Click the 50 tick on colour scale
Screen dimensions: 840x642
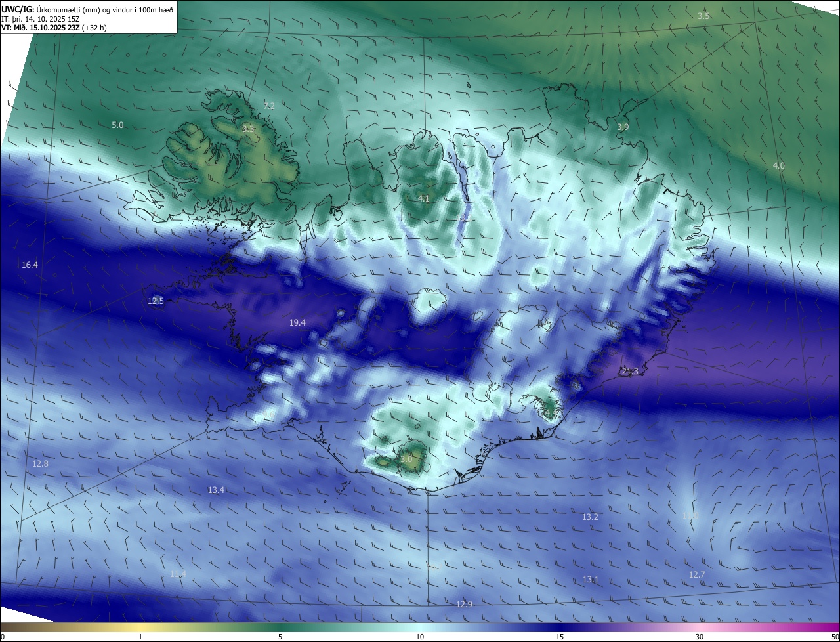835,637
